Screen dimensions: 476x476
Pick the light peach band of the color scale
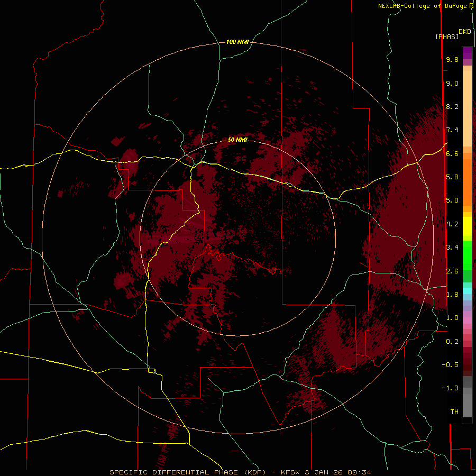(x=467, y=108)
